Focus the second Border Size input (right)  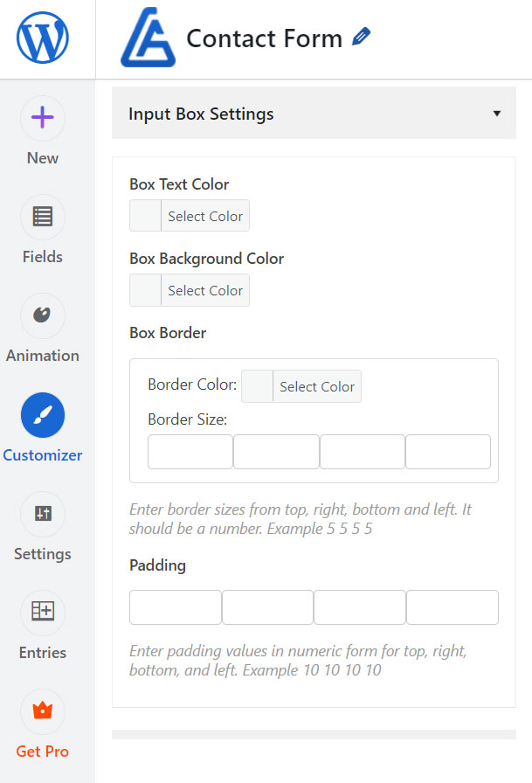click(x=276, y=452)
